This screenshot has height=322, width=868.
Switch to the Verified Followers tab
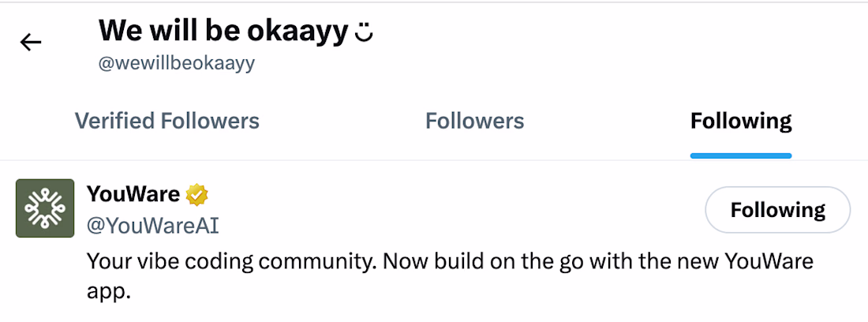(x=166, y=121)
